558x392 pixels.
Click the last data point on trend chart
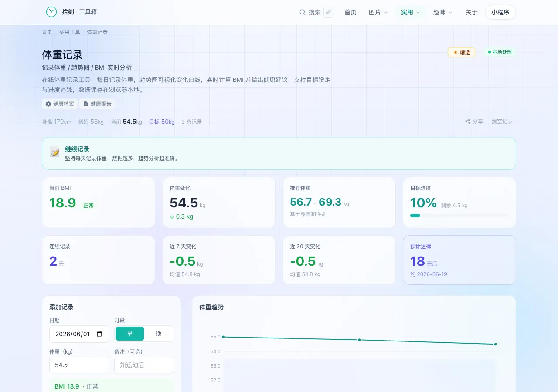click(x=496, y=344)
